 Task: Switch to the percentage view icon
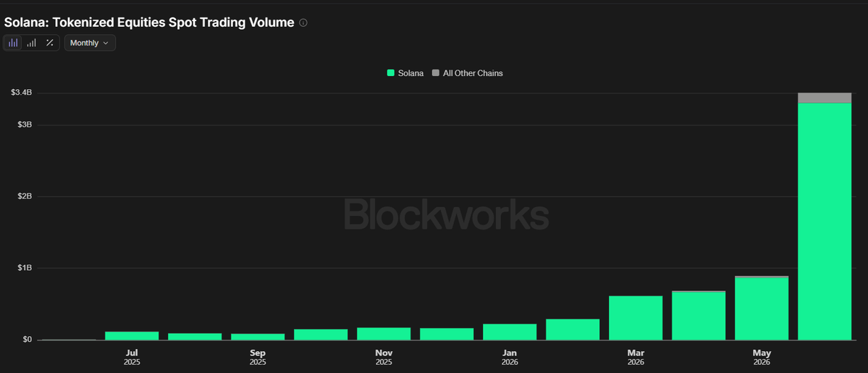pyautogui.click(x=50, y=43)
